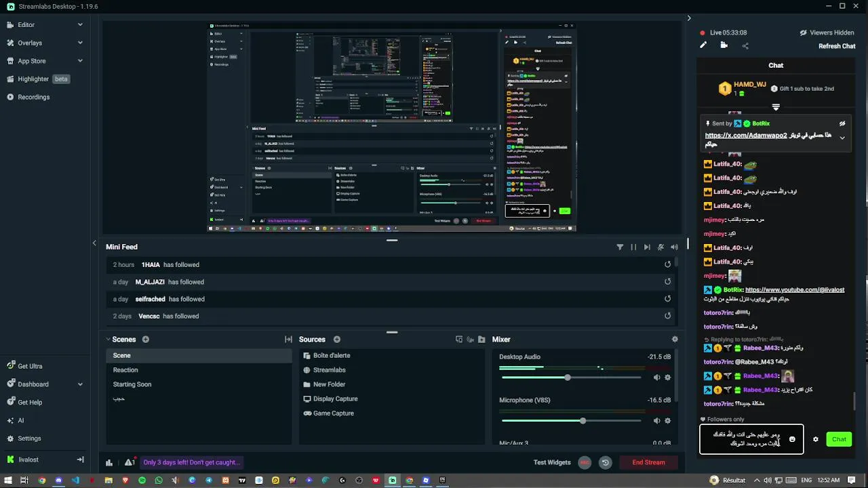
Task: Mute Desktop Audio
Action: (x=656, y=378)
